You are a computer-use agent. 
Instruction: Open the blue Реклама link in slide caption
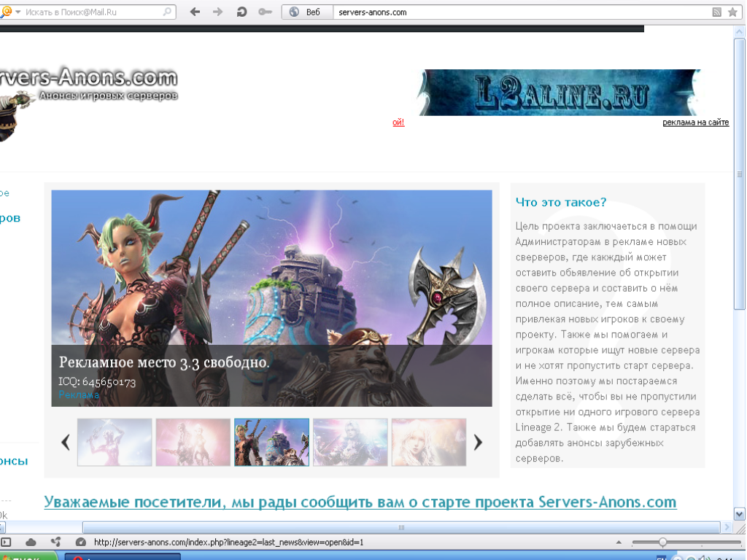pyautogui.click(x=79, y=394)
